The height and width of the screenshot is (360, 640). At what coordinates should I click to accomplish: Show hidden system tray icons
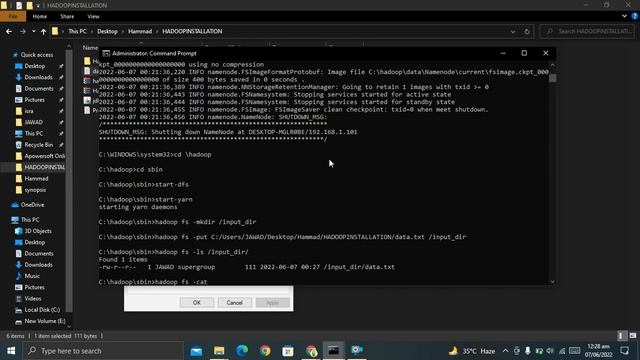point(505,351)
